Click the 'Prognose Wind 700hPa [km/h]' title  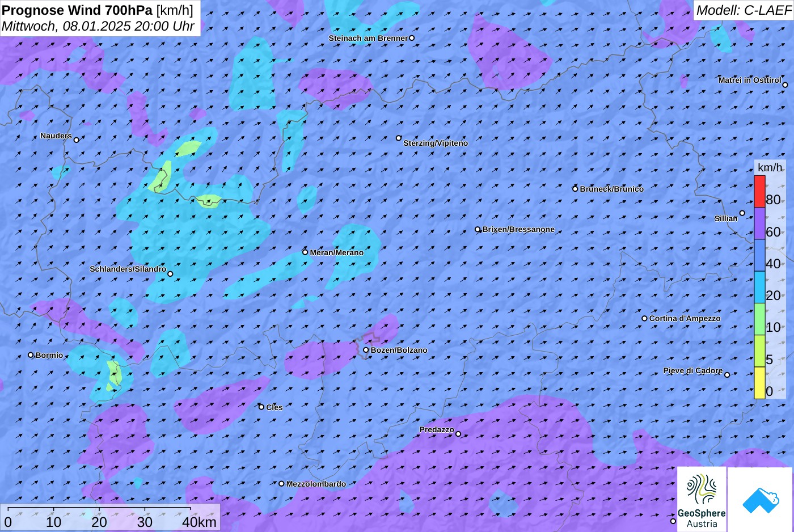[98, 10]
